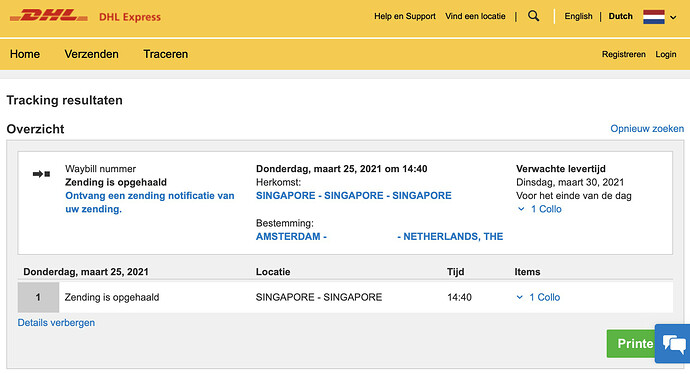Click the Login link

click(x=666, y=54)
